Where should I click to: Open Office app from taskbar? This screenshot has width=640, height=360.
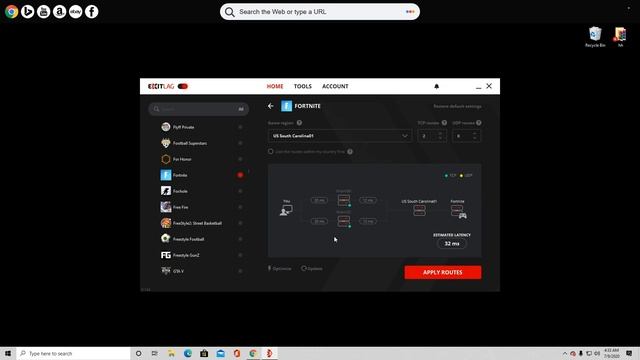click(237, 353)
